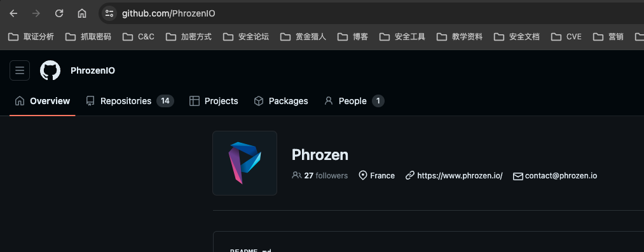644x252 pixels.
Task: Click the GitHub Octocat logo
Action: coord(50,70)
